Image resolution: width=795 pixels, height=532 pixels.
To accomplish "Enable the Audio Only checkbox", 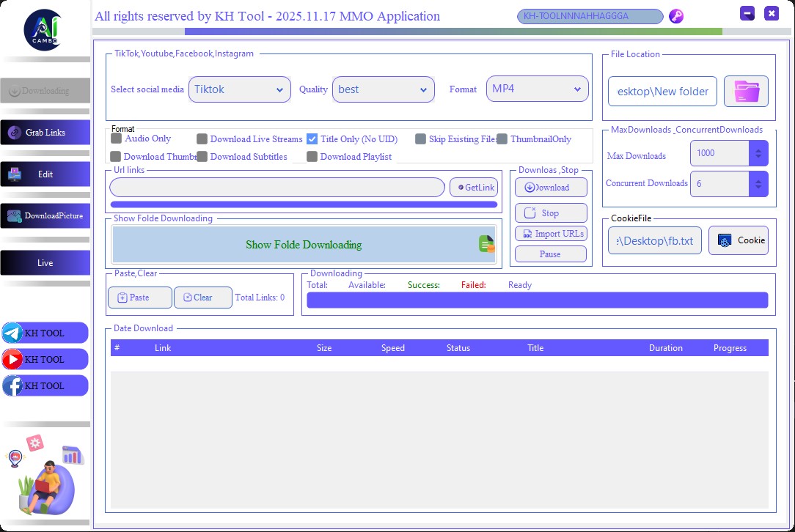I will pos(117,138).
